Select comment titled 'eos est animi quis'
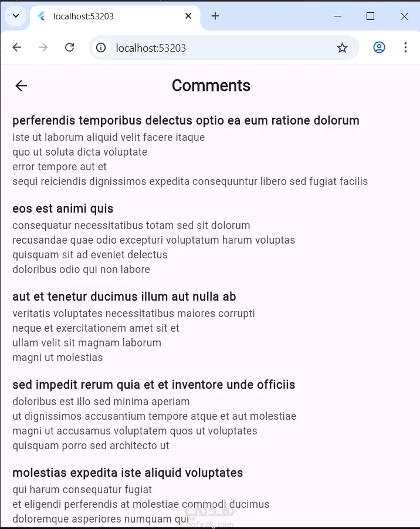The width and height of the screenshot is (420, 529). coord(63,208)
